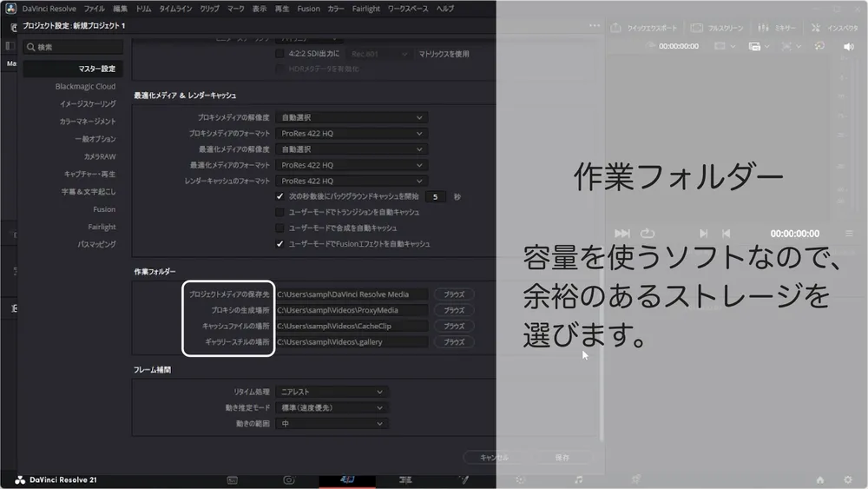Uncheck background cache start after seconds checkbox

(279, 196)
